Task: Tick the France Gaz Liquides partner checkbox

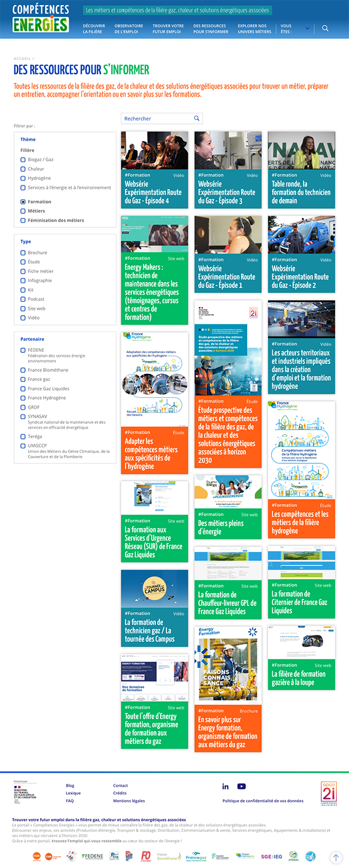Action: (23, 389)
